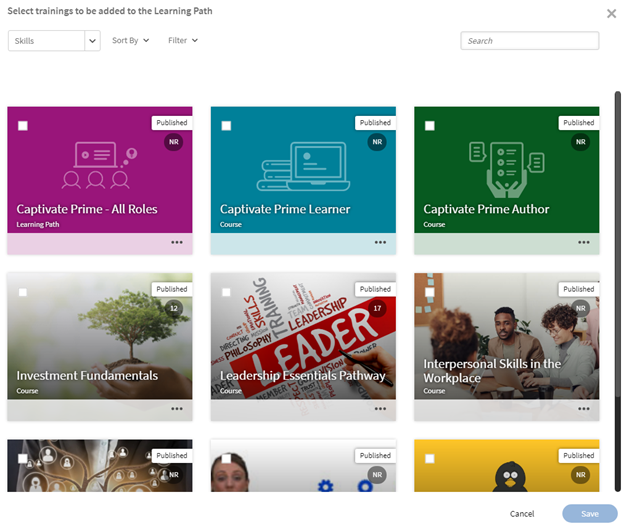This screenshot has width=624, height=532.
Task: Check the network tree card checkbox
Action: [x=23, y=459]
